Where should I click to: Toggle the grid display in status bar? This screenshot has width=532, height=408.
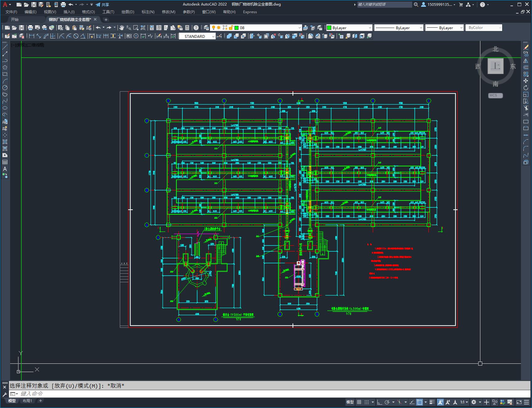359,402
